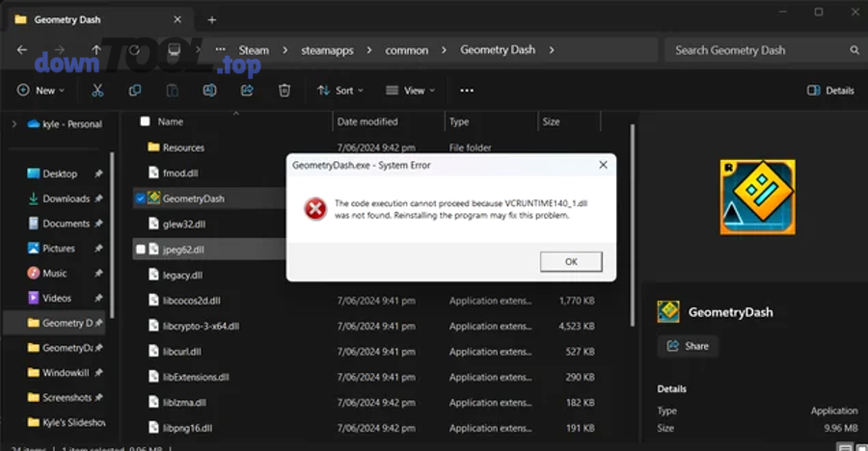
Task: Open Videos in the sidebar
Action: tap(57, 299)
